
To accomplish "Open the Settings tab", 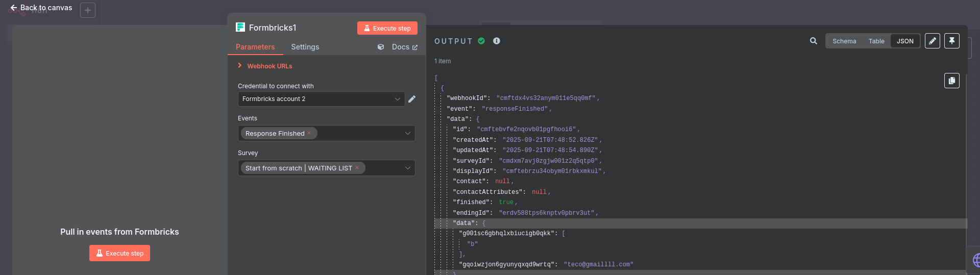I will pos(305,47).
